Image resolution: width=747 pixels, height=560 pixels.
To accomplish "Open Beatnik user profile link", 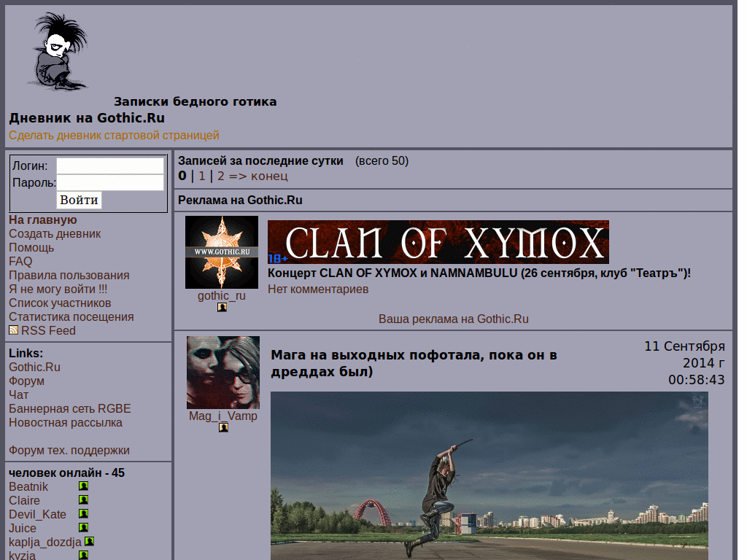I will click(28, 486).
